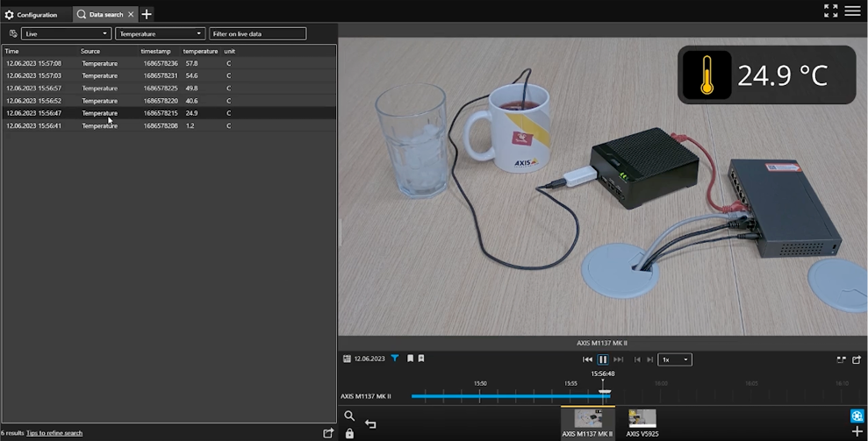Open the 1x playback speed dropdown

click(675, 359)
